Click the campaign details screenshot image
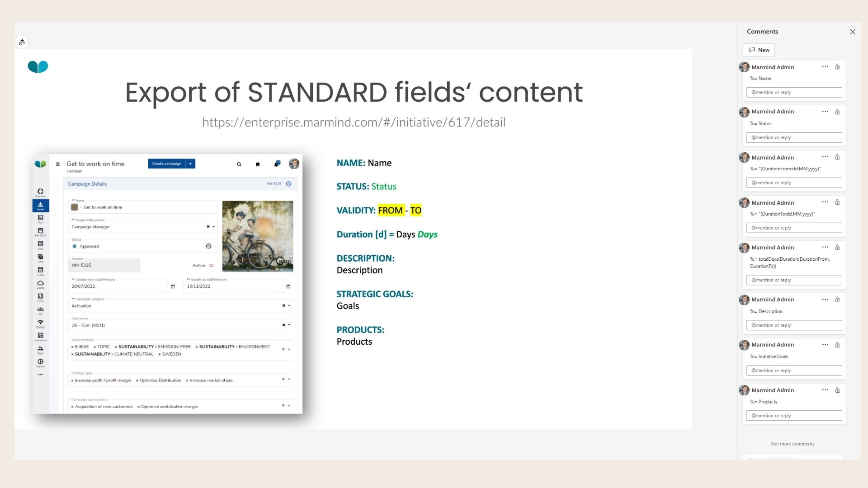Screen dimensions: 868x488 (167, 284)
